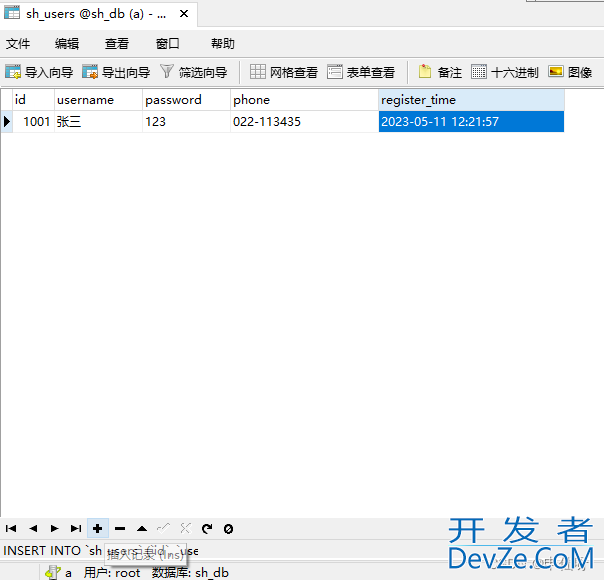
Task: Click the username column header
Action: (x=99, y=100)
